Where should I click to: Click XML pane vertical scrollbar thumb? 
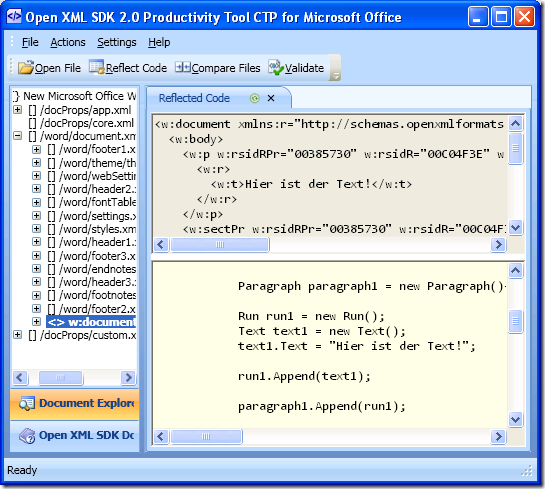pyautogui.click(x=515, y=148)
